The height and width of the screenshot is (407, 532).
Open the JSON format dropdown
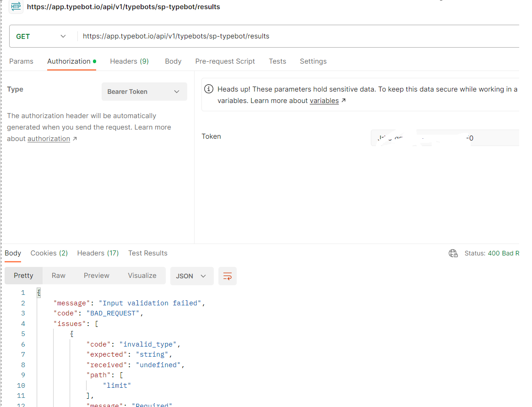191,276
